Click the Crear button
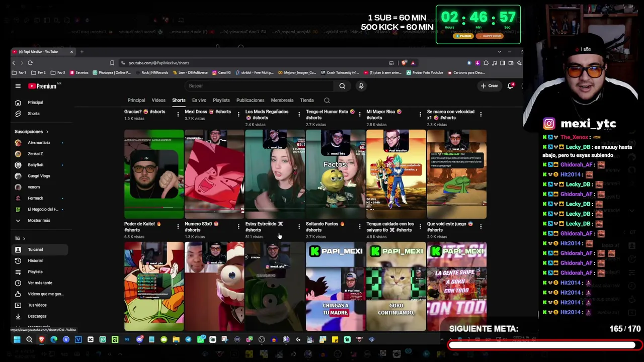 (x=489, y=86)
